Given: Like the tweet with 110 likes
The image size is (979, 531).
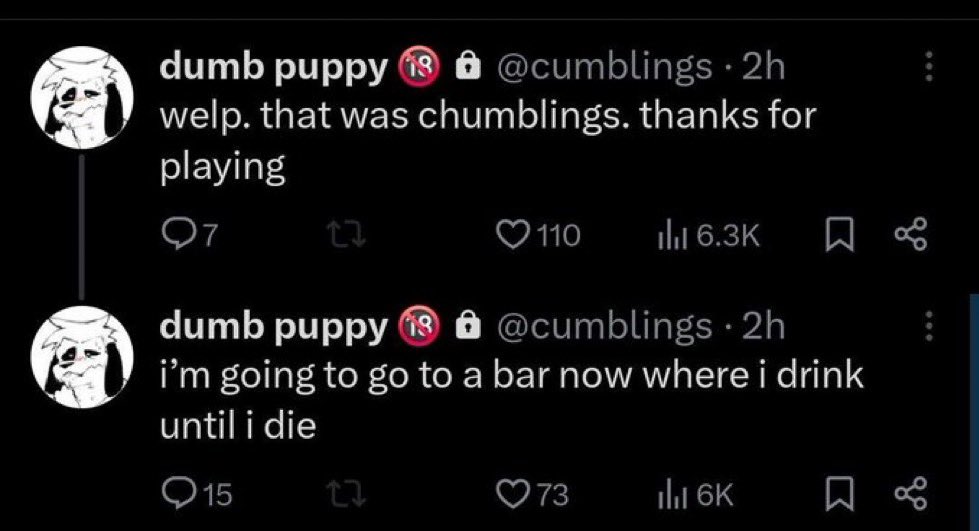Looking at the screenshot, I should click(x=511, y=235).
